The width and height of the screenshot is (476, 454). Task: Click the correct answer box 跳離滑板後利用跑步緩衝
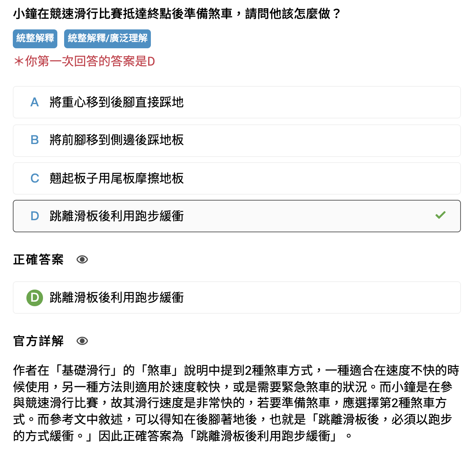coord(237,298)
